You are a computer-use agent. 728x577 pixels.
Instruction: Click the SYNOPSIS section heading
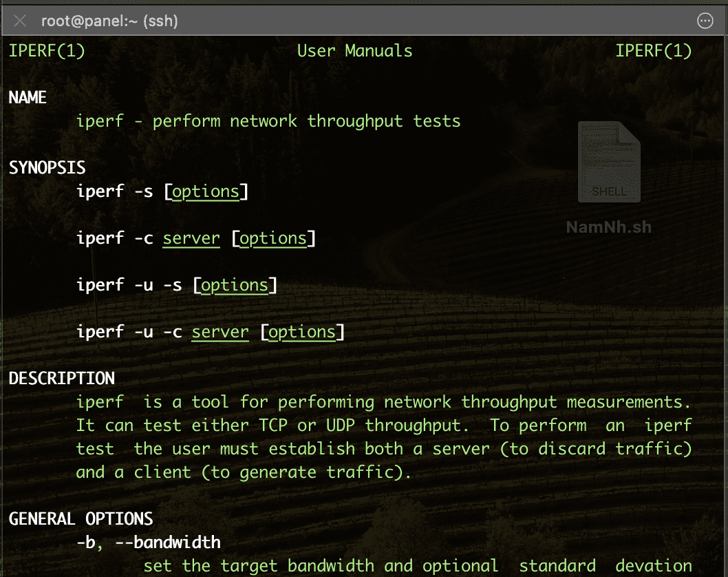coord(47,168)
